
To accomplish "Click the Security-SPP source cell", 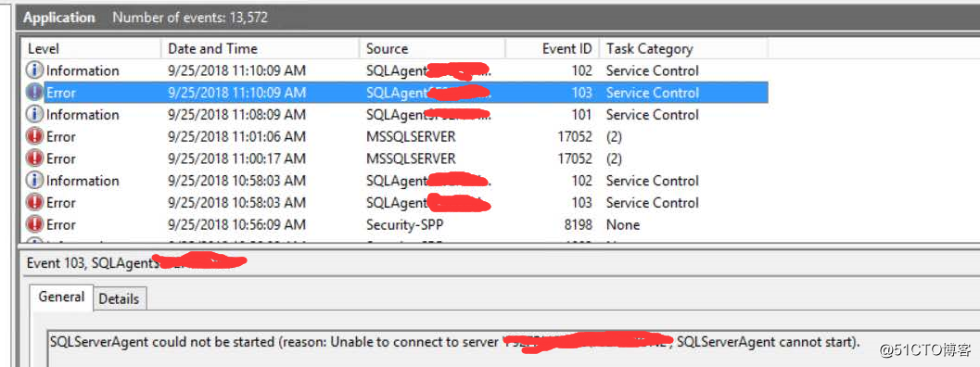I will [405, 224].
